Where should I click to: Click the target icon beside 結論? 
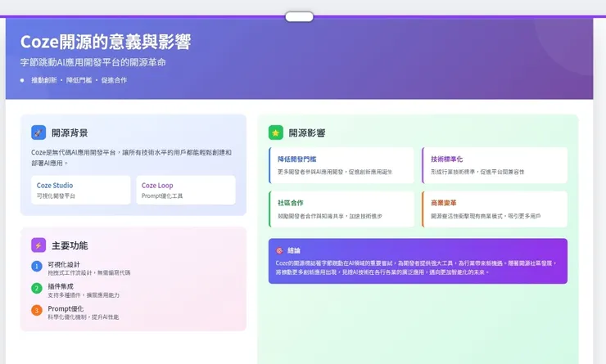click(x=279, y=250)
